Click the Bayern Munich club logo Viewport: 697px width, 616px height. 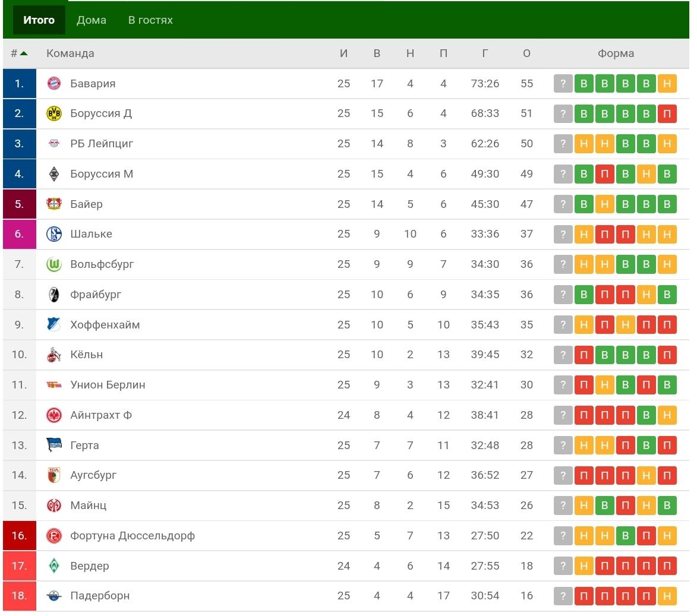(54, 84)
